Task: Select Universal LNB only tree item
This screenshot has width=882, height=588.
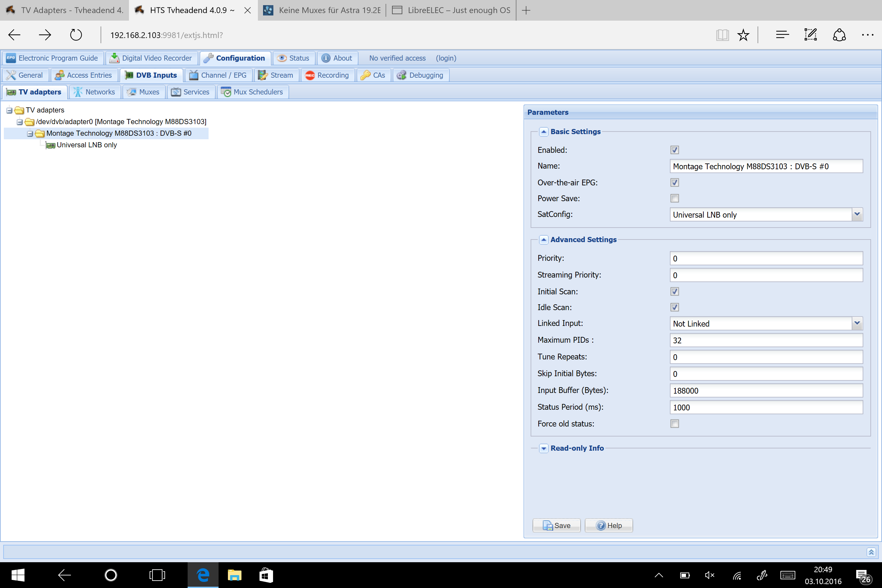Action: coord(87,145)
